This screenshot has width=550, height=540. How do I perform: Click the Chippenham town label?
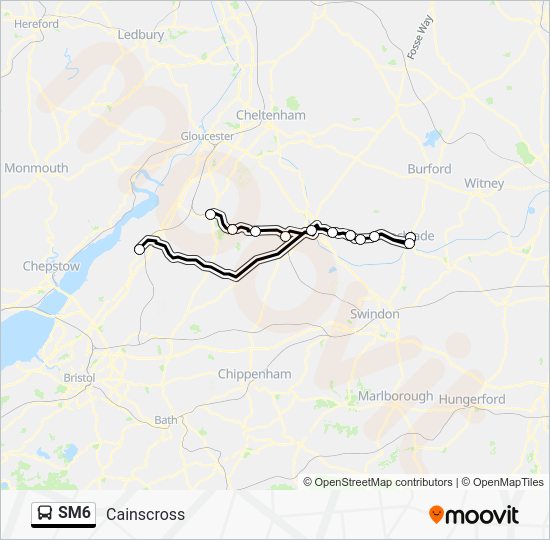tap(254, 374)
